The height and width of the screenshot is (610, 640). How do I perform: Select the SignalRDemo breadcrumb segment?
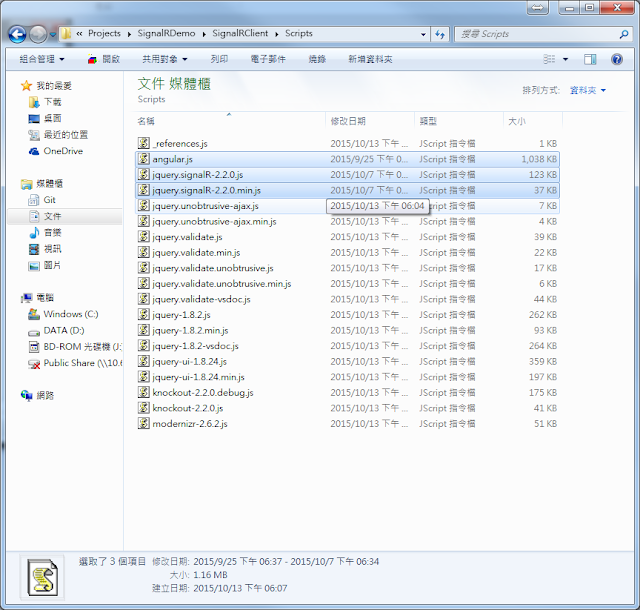tap(166, 33)
